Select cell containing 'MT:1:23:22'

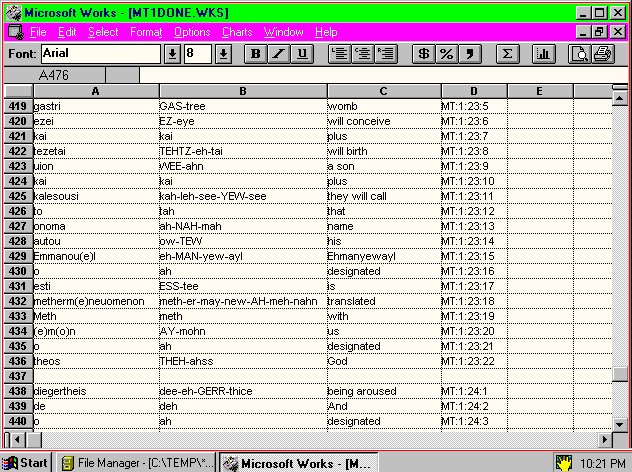coord(474,362)
